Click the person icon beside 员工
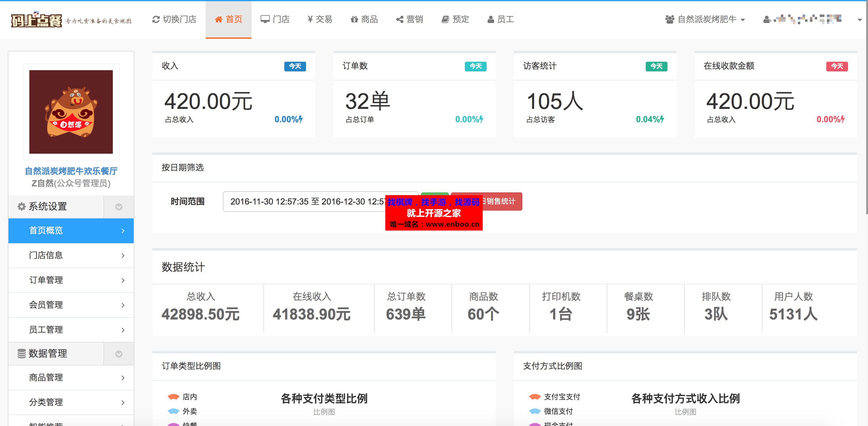This screenshot has width=868, height=426. [x=491, y=20]
